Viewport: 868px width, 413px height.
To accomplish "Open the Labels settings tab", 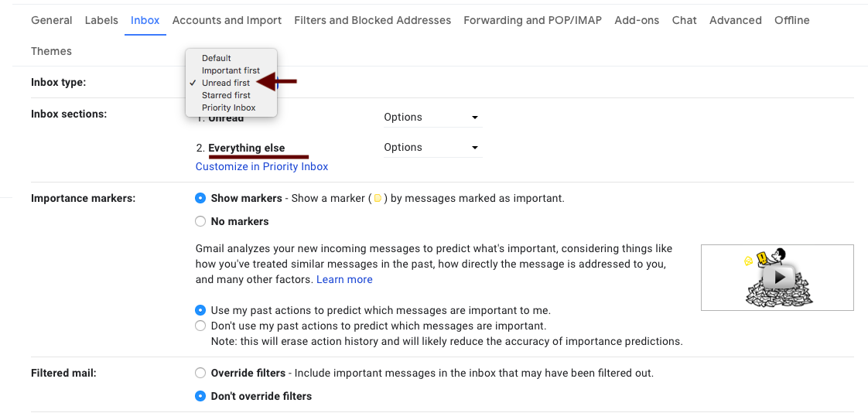I will pos(101,20).
